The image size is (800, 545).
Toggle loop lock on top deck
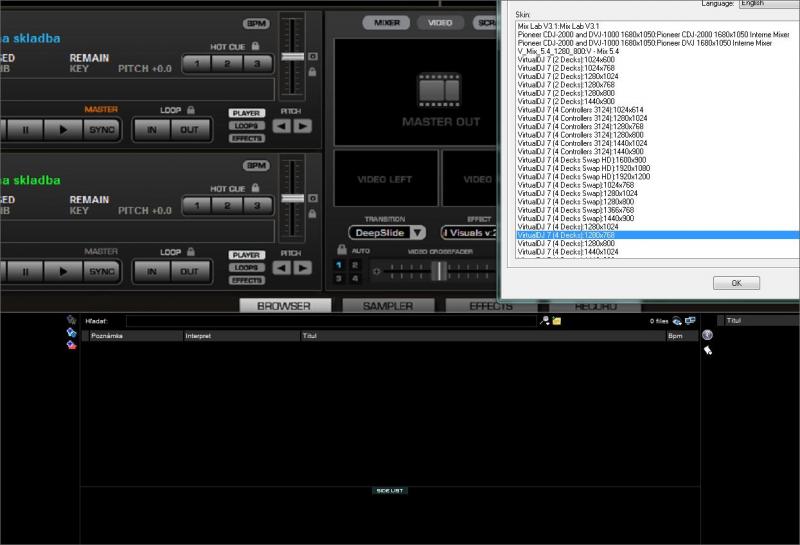(x=191, y=109)
